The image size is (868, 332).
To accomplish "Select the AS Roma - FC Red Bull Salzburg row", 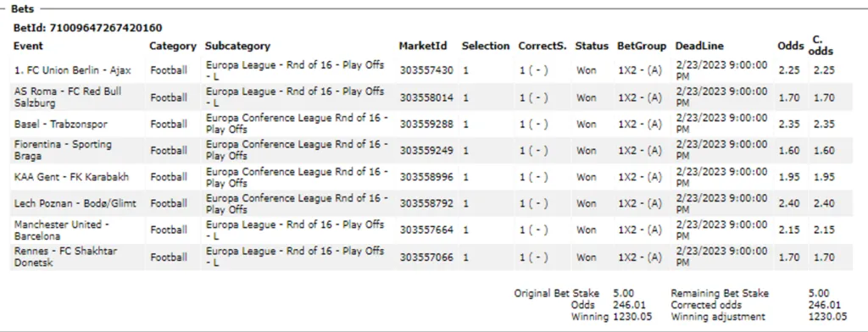I will point(431,97).
